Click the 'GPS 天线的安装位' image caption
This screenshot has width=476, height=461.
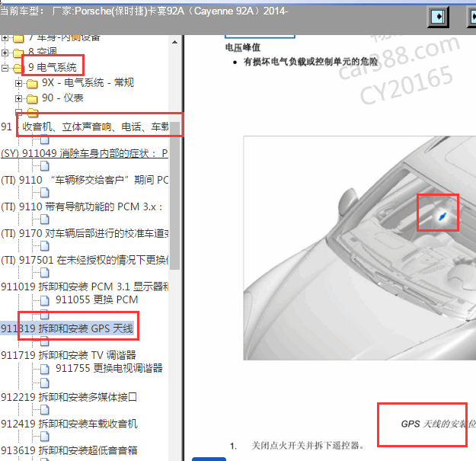pos(439,424)
